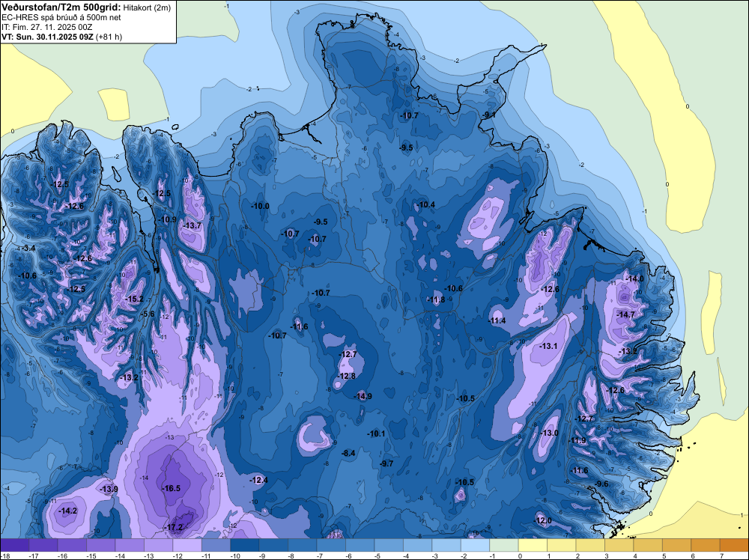Click the -10.4 temperature label
749x560 pixels.
pyautogui.click(x=425, y=205)
